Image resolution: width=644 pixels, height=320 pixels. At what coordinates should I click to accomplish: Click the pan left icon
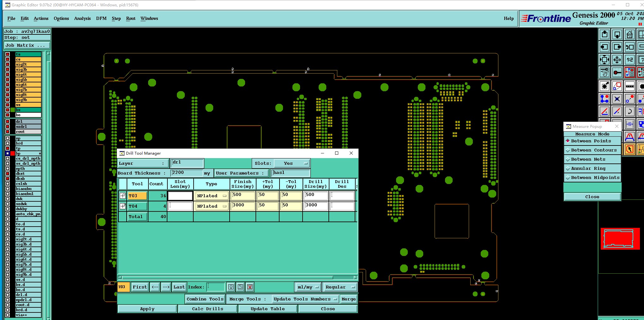pos(605,47)
